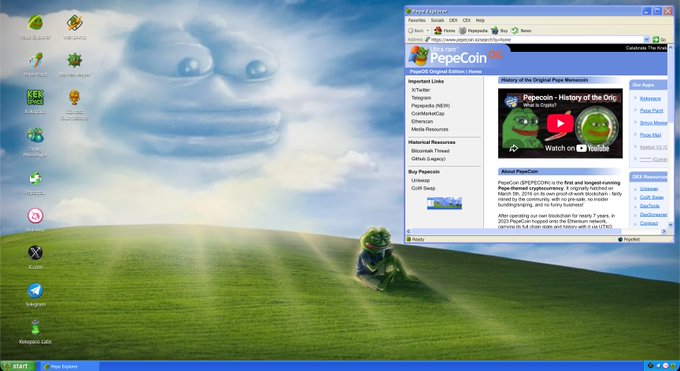The image size is (680, 371).
Task: Open the X.com desktop icon
Action: tap(35, 257)
